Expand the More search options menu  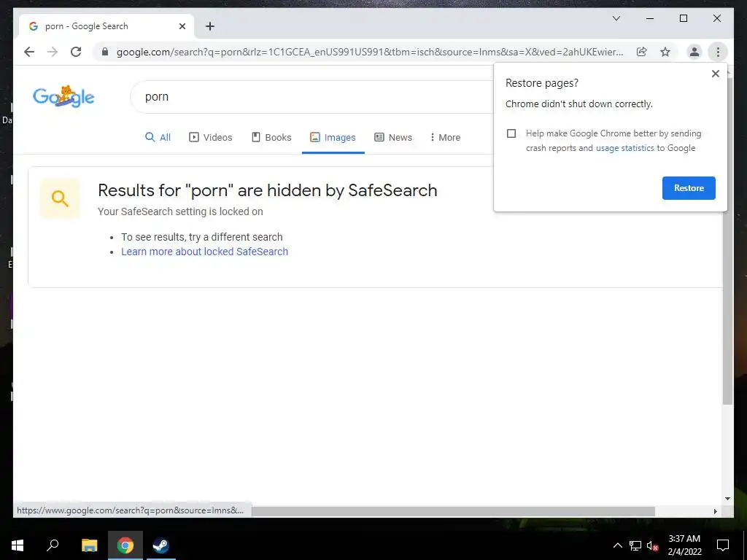(445, 137)
